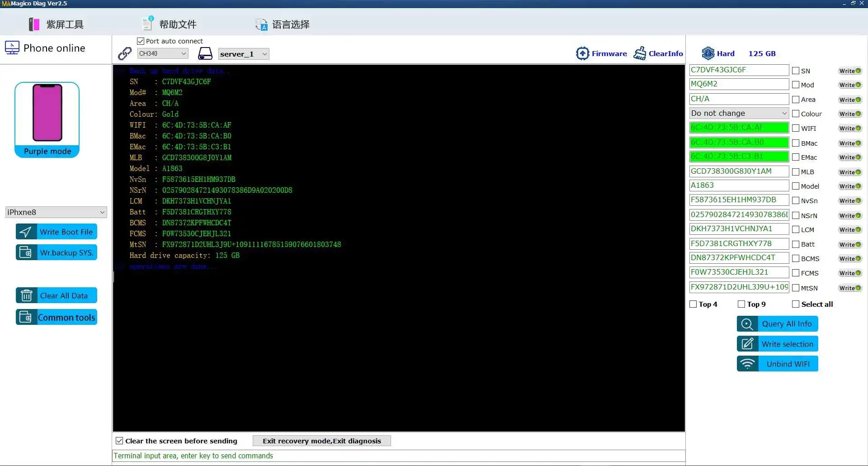Click the SN value field C7DVF43GJC6F

pyautogui.click(x=739, y=70)
